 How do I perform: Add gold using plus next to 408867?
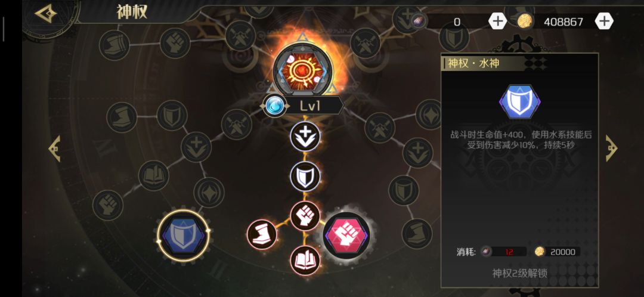click(604, 21)
